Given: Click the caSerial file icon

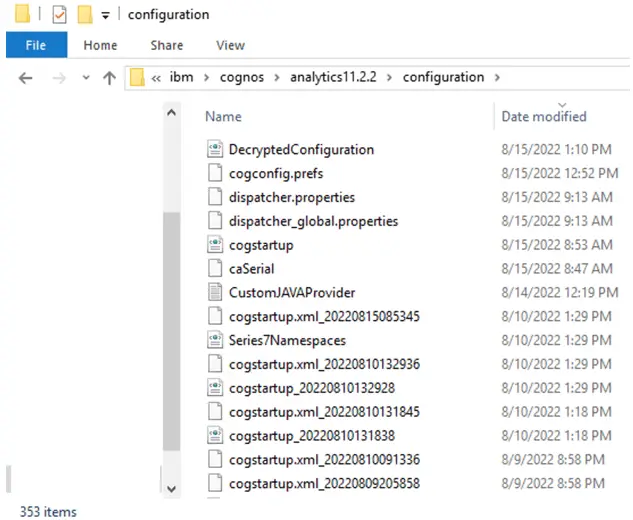Looking at the screenshot, I should (x=215, y=268).
